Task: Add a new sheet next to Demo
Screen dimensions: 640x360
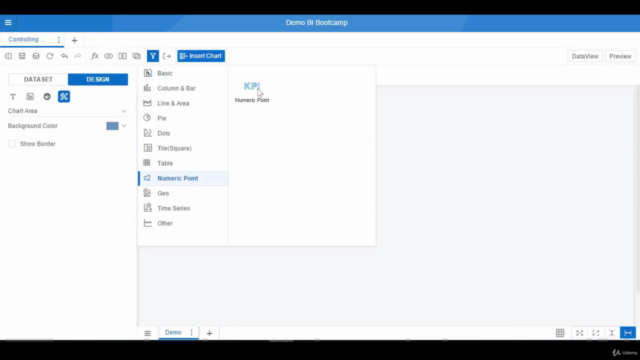Action: pyautogui.click(x=209, y=333)
